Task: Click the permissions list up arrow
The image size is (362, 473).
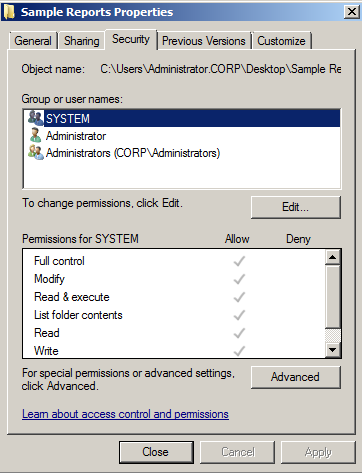Action: tap(333, 257)
